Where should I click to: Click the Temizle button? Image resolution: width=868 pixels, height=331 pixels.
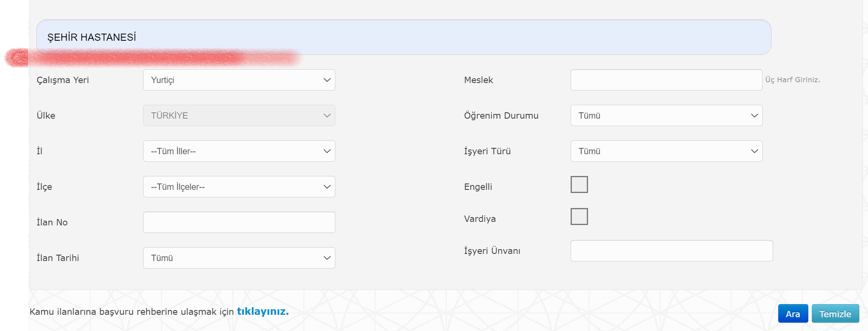tap(835, 314)
